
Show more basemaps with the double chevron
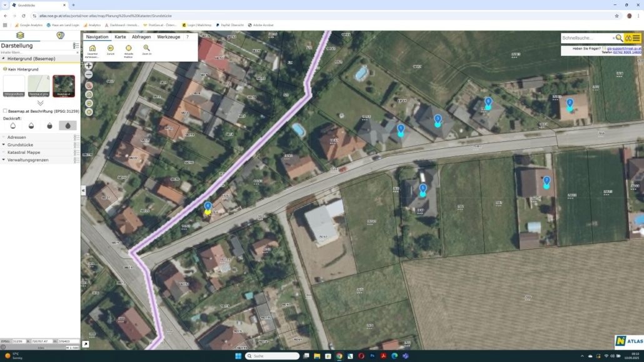(40, 103)
